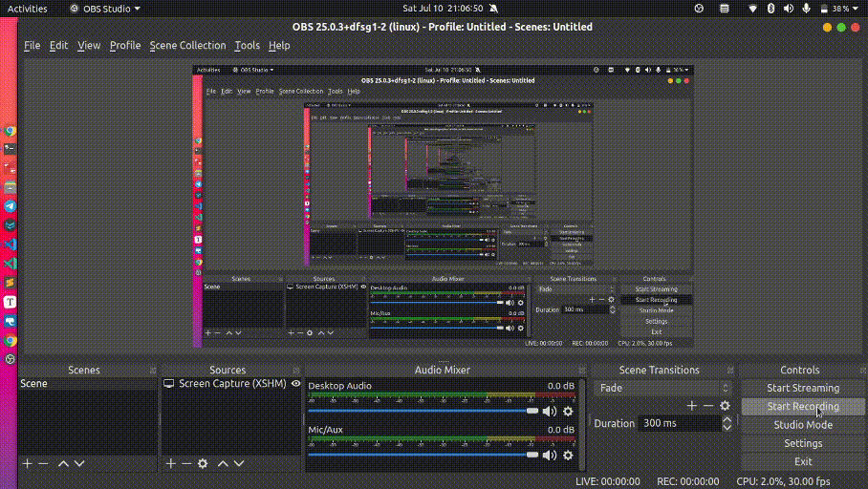This screenshot has height=489, width=868.
Task: Move source down with arrow icon
Action: 239,463
